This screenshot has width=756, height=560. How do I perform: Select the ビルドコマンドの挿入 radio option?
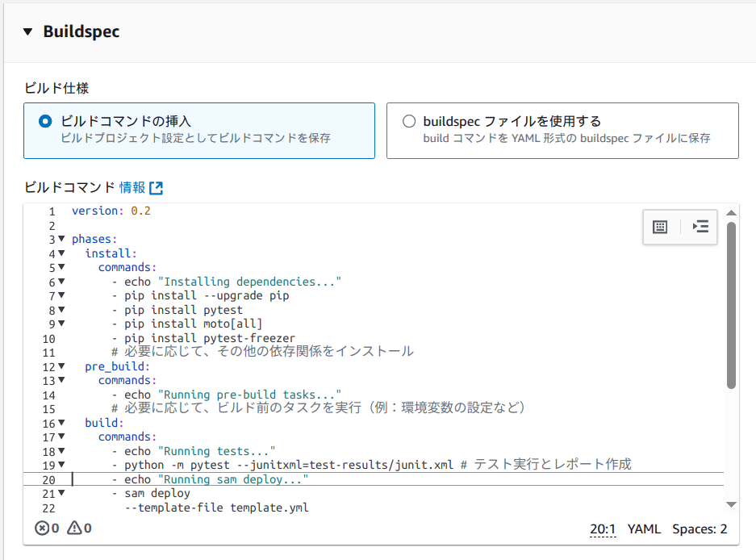(45, 121)
